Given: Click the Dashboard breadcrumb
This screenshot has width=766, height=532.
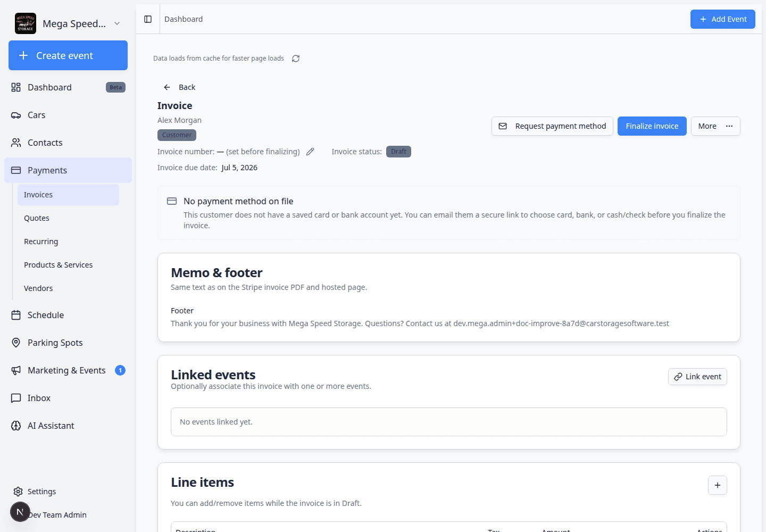Looking at the screenshot, I should tap(184, 19).
